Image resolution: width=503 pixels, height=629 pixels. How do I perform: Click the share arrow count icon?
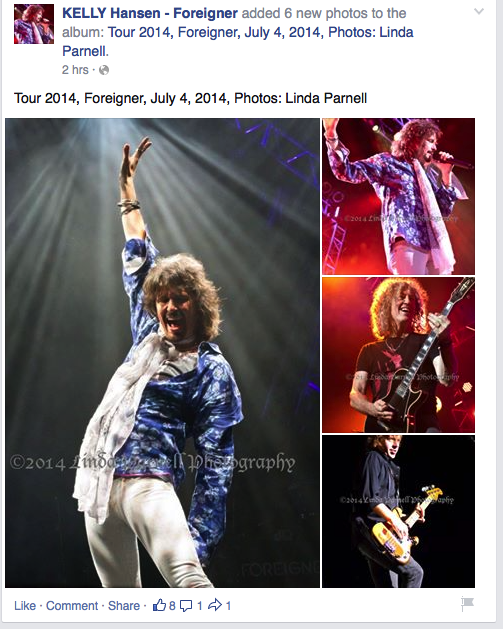pyautogui.click(x=215, y=605)
